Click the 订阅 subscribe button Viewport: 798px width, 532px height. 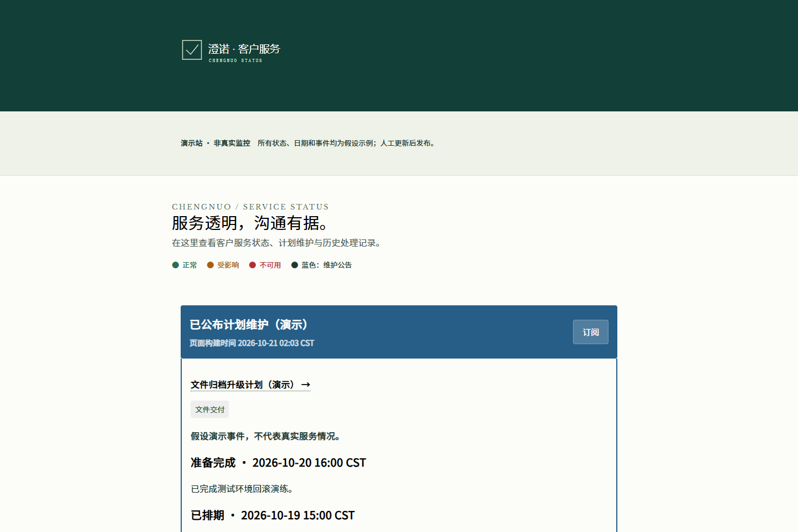point(591,332)
